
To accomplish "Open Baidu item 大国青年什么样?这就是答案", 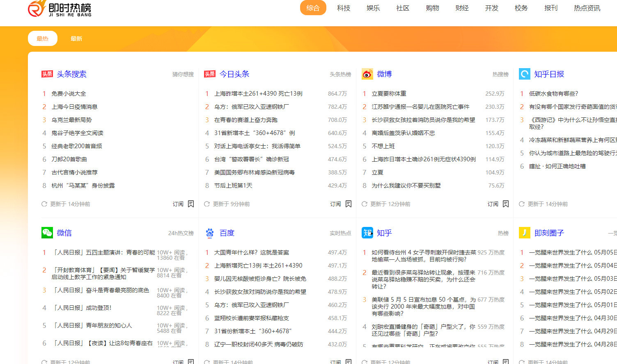I will point(252,252).
